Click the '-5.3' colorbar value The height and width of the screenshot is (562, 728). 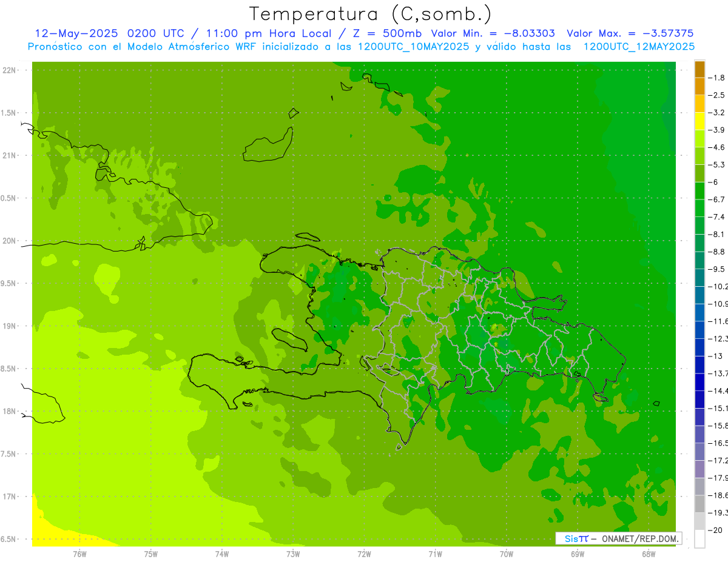click(x=717, y=165)
